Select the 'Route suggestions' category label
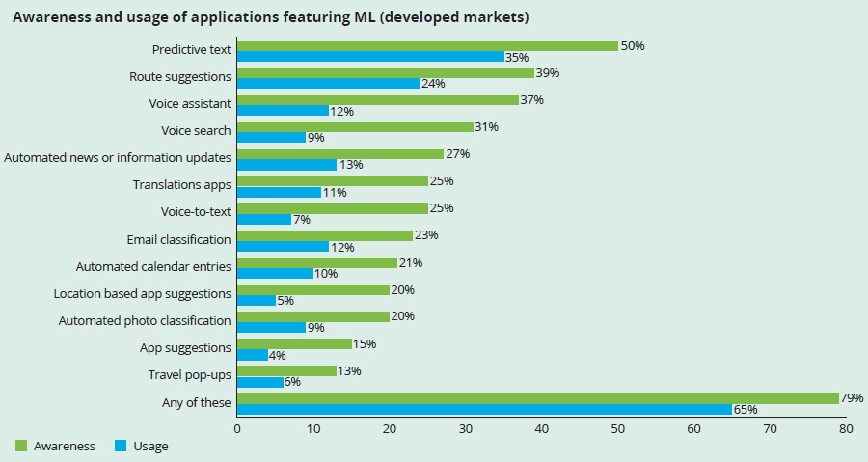Viewport: 868px width, 462px height. coord(180,77)
